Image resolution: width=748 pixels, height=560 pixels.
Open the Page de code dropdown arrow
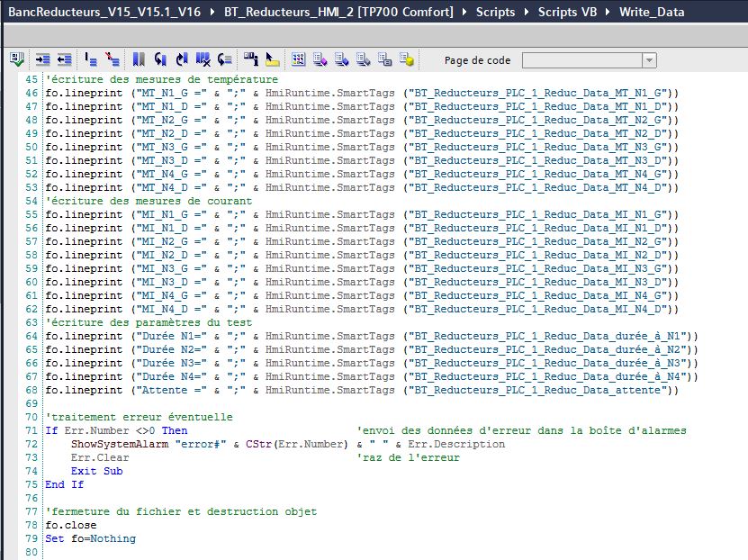tap(649, 60)
